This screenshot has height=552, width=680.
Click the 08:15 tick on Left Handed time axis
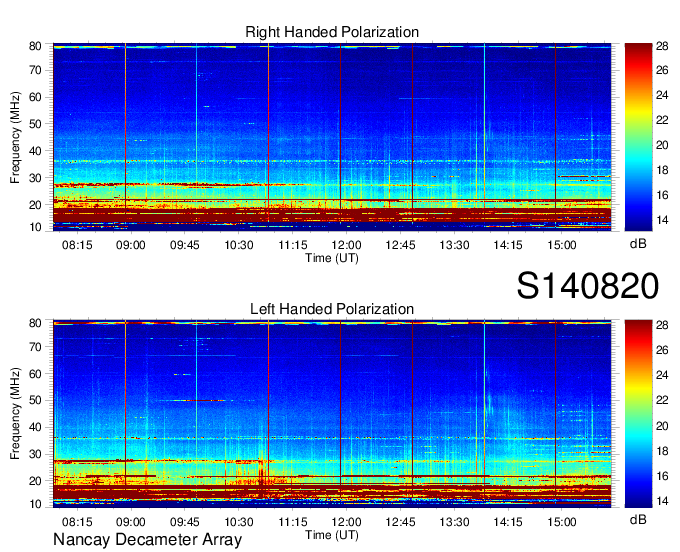[x=77, y=522]
